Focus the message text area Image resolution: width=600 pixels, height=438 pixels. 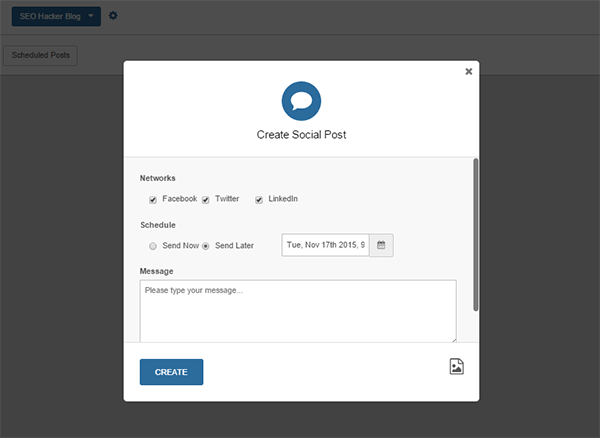point(298,310)
